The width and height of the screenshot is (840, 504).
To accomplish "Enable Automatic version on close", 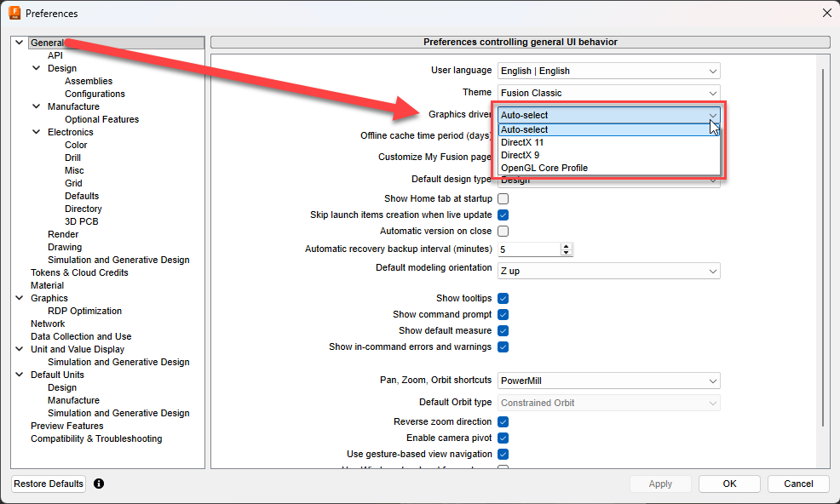I will (503, 231).
